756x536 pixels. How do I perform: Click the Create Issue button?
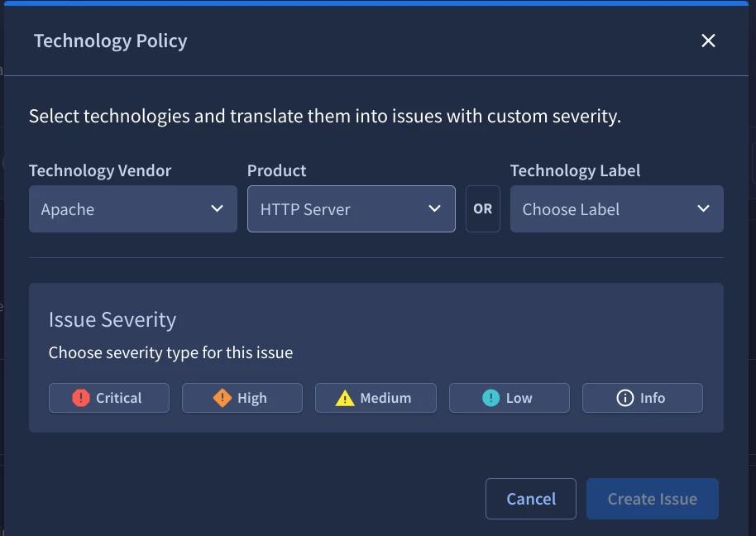[653, 499]
